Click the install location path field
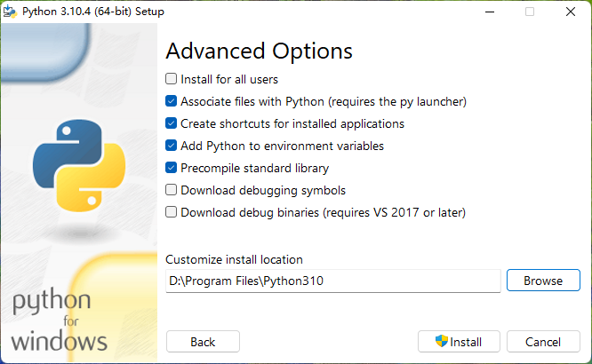592x364 pixels. pyautogui.click(x=333, y=281)
